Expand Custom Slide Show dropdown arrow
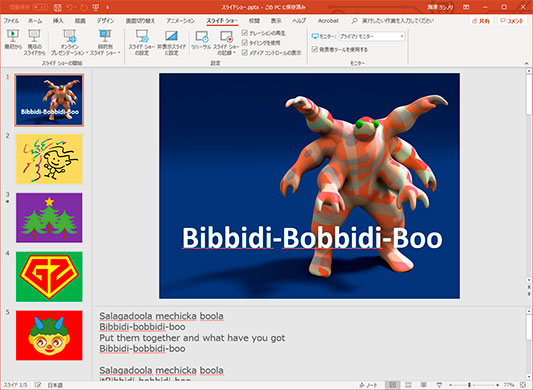Image resolution: width=533 pixels, height=390 pixels. 119,53
